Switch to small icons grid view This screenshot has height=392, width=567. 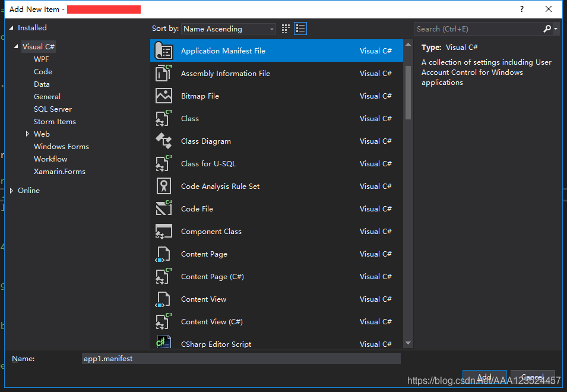(286, 29)
